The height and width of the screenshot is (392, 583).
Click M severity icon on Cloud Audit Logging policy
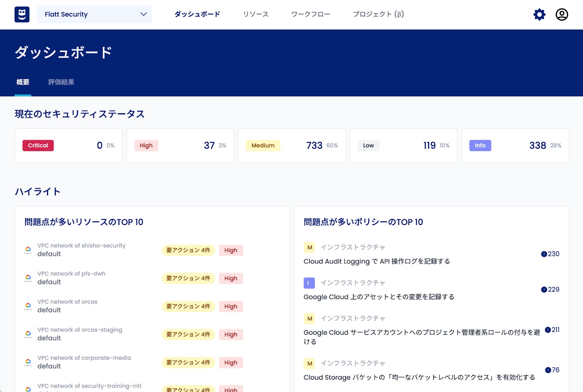click(x=309, y=247)
